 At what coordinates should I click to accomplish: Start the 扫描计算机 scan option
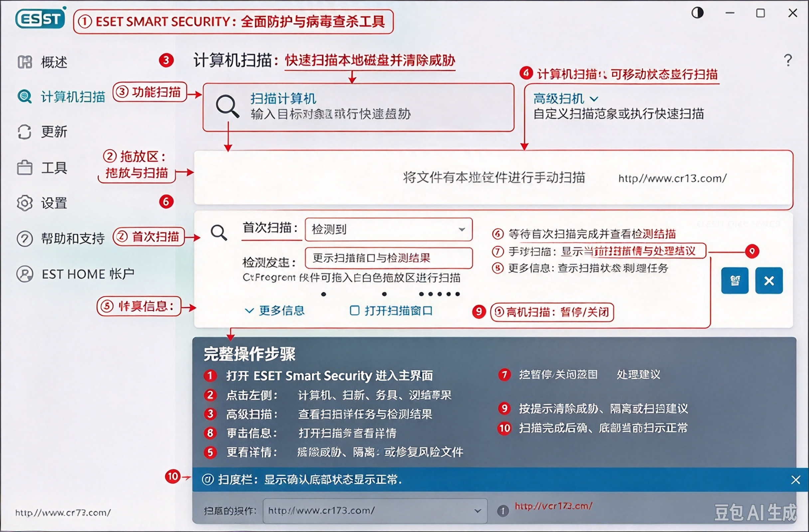pos(358,107)
